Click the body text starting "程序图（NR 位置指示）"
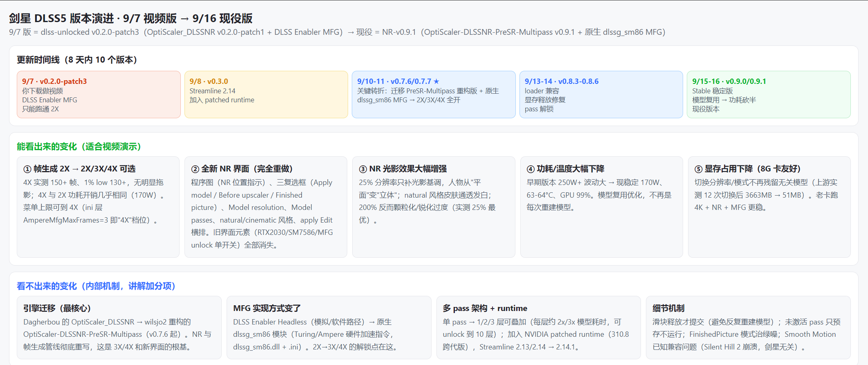The height and width of the screenshot is (365, 868). coord(262,214)
